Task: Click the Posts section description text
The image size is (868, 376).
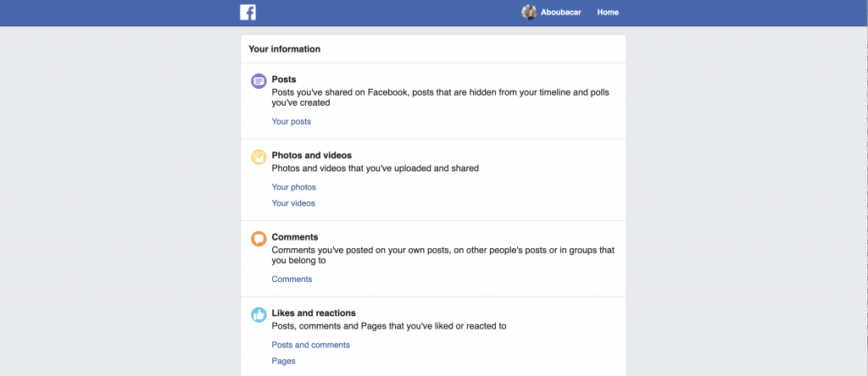Action: (x=440, y=97)
